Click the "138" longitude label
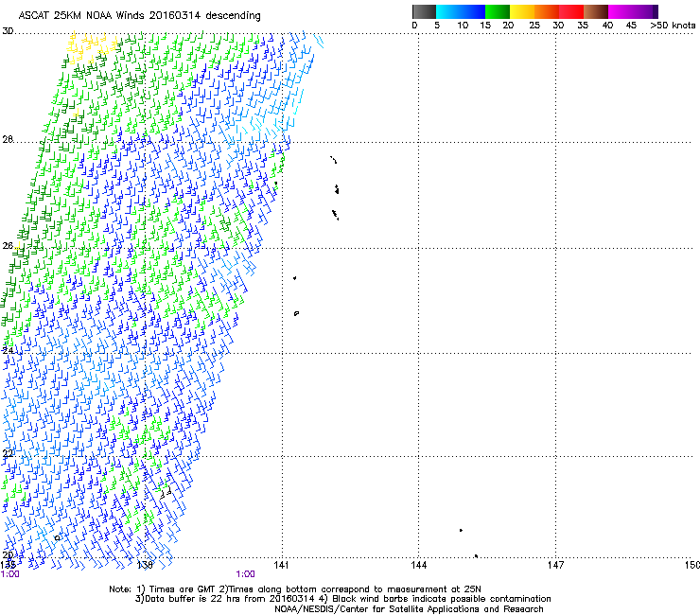The height and width of the screenshot is (615, 700). (x=145, y=566)
